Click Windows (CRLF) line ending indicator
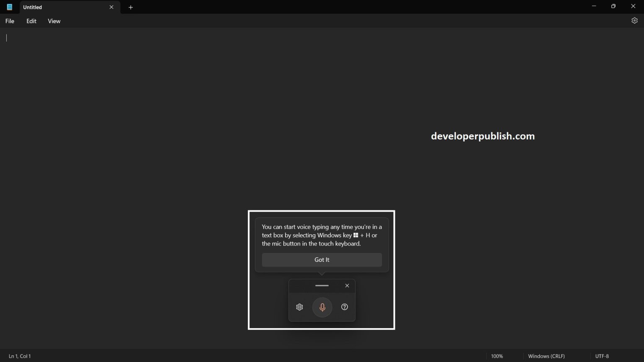644x362 pixels. point(546,356)
